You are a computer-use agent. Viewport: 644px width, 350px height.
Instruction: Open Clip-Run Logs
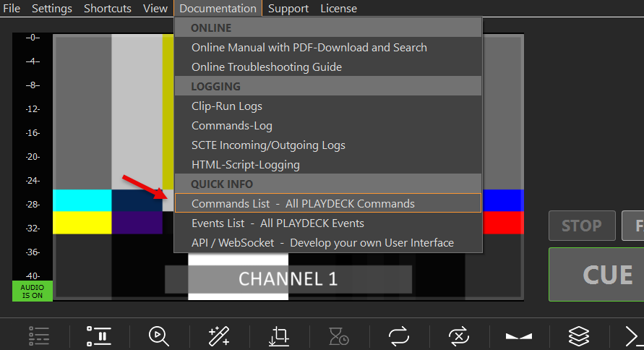[328, 106]
